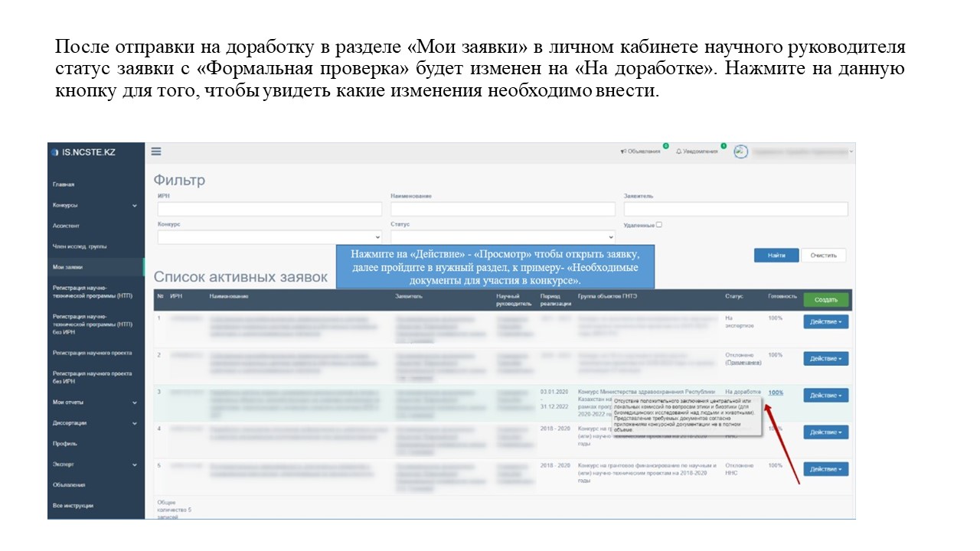This screenshot has height=551, width=980.
Task: Focus the Наименование filter field
Action: click(502, 209)
